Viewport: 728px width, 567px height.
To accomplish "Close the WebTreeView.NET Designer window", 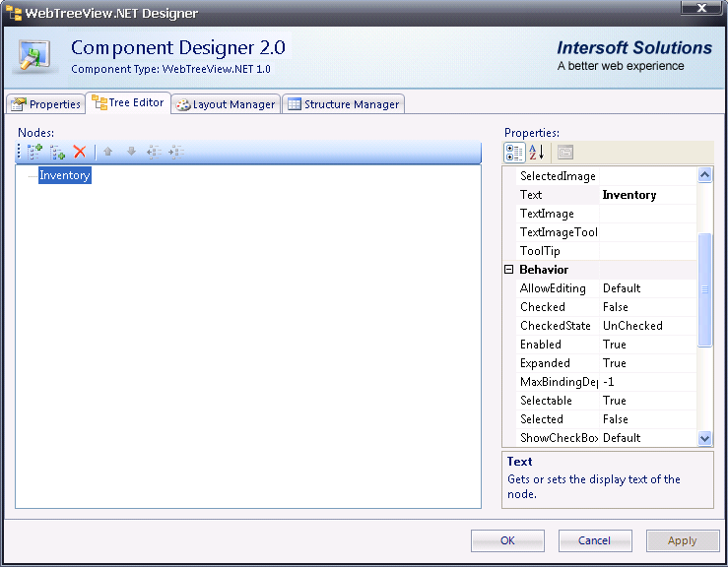I will coord(701,8).
